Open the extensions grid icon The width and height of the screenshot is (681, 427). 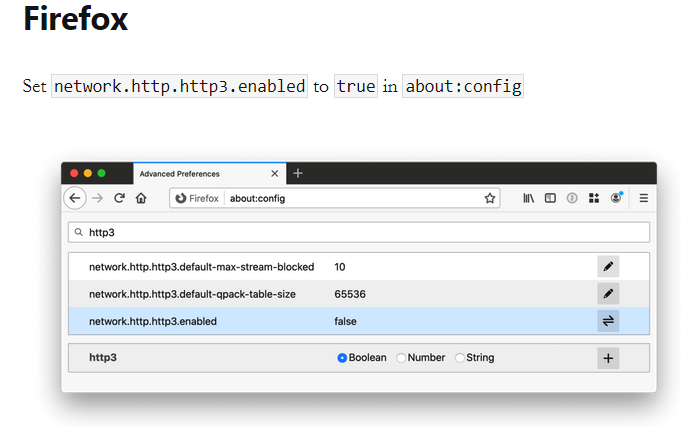coord(594,198)
